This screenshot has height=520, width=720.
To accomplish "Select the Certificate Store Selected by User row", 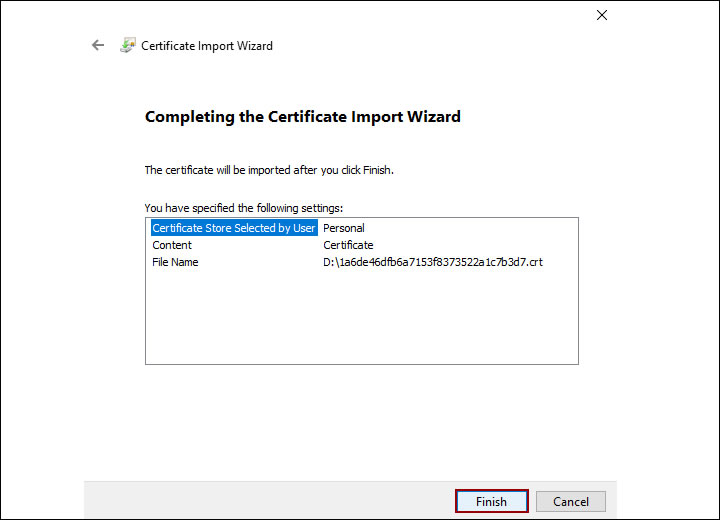I will coord(234,228).
